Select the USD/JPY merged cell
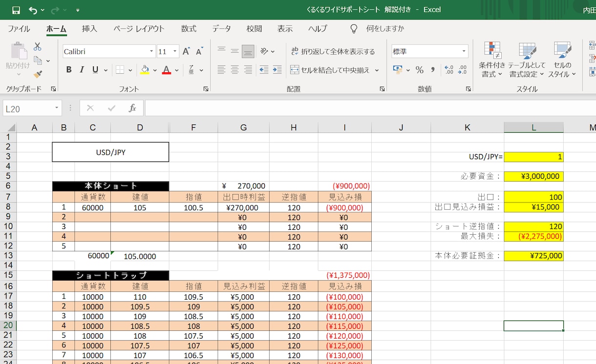 pos(110,152)
